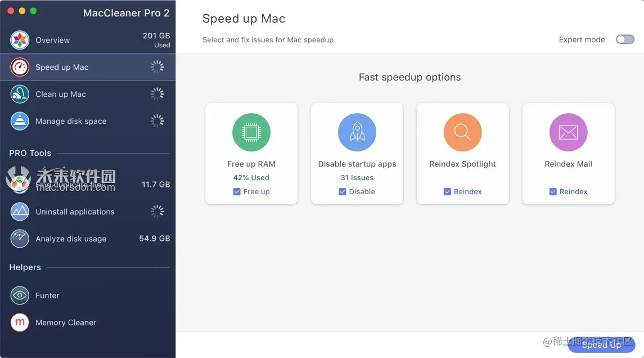
Task: Uncheck the Free up checkbox
Action: tap(237, 191)
